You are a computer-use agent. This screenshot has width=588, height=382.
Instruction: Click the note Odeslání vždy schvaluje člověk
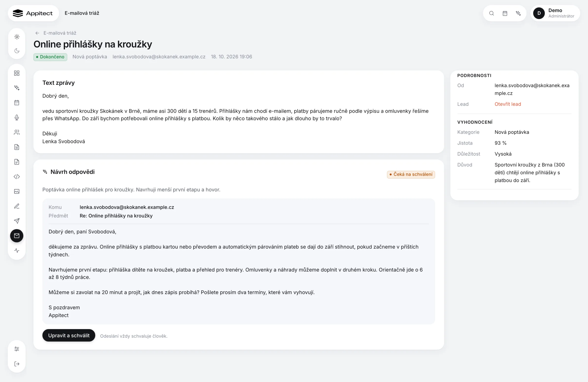click(134, 336)
